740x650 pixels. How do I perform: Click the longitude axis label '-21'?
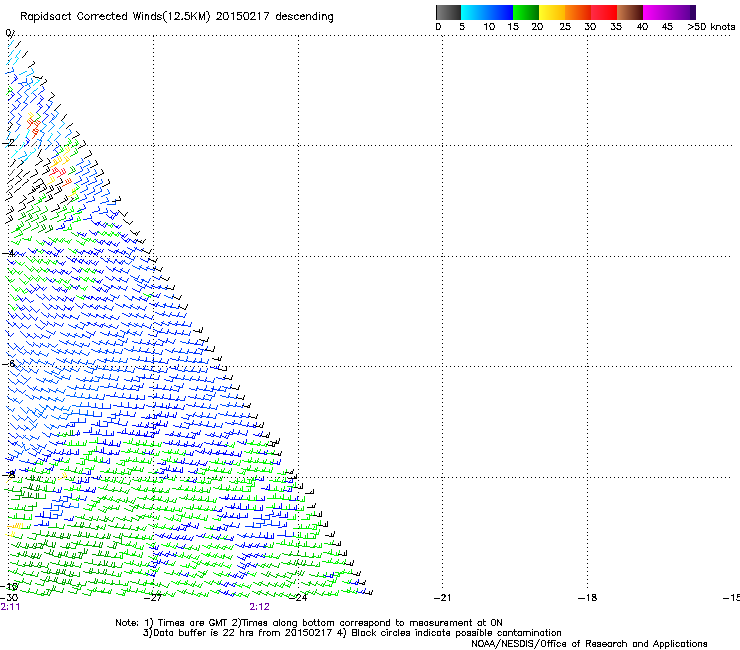click(443, 598)
